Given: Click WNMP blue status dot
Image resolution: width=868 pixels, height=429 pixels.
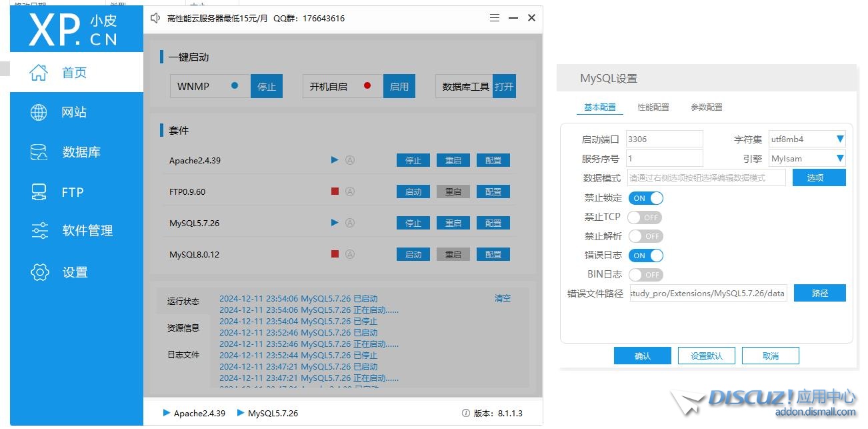Looking at the screenshot, I should (234, 86).
